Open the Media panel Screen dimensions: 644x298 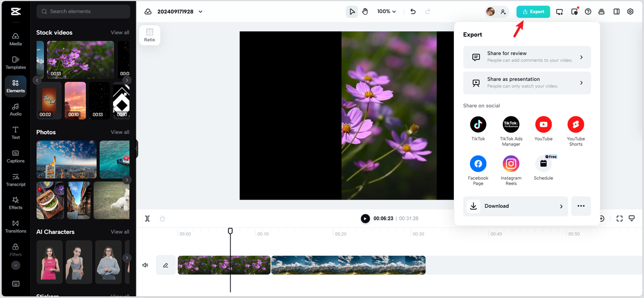16,39
